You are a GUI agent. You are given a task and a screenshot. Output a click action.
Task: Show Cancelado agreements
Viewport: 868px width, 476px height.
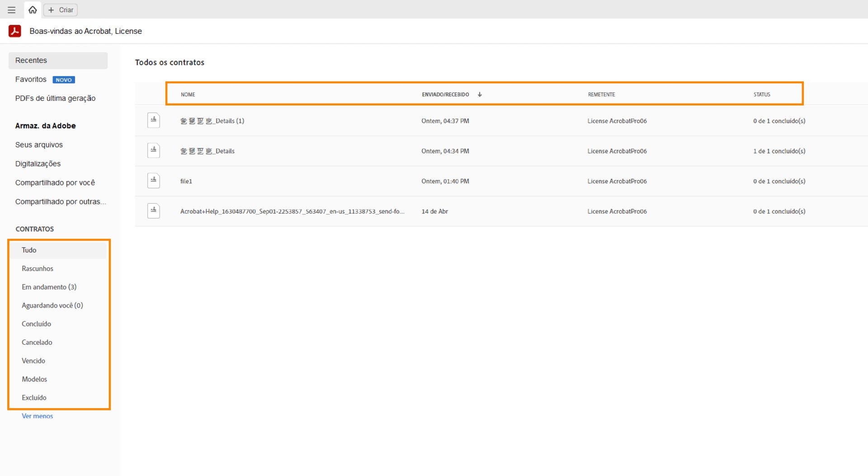37,343
